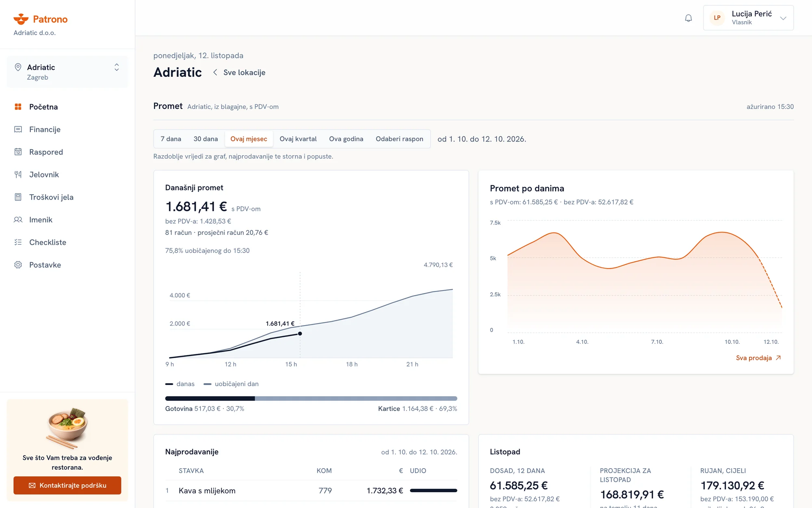Go back to Sve lokacije

pyautogui.click(x=239, y=72)
